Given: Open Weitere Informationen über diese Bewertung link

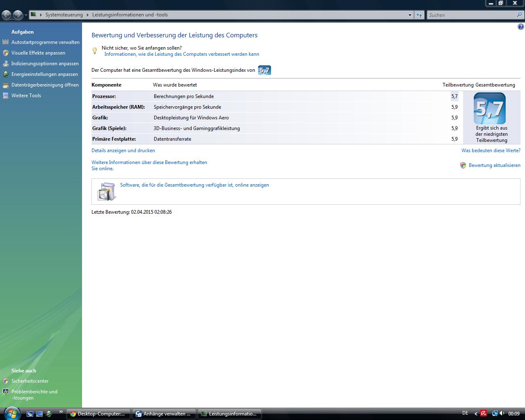Looking at the screenshot, I should [x=149, y=165].
